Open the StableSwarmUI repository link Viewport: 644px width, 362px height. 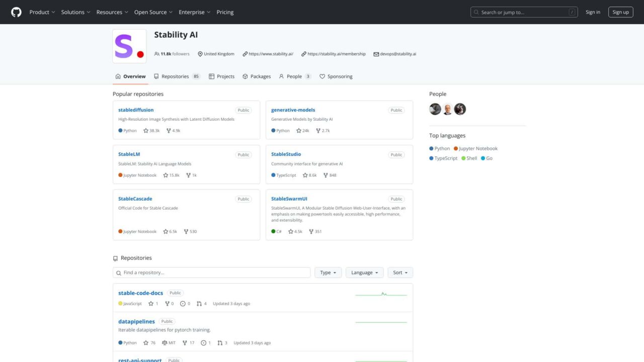(x=289, y=199)
